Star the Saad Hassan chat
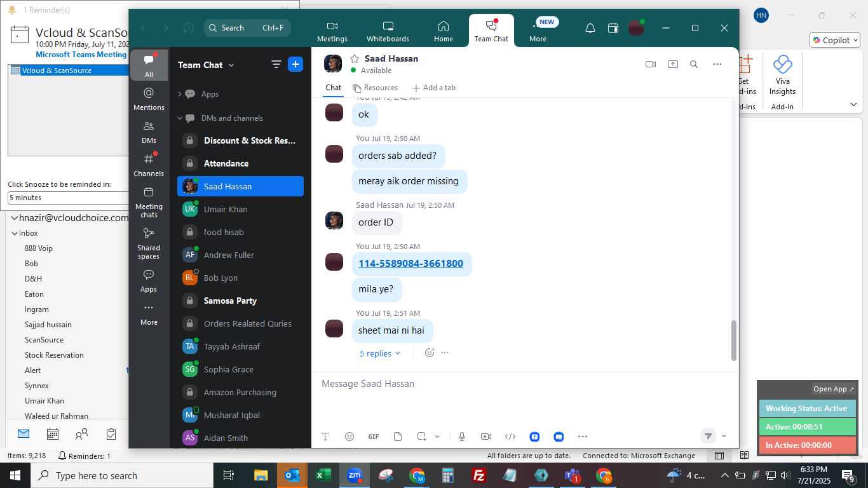 pyautogui.click(x=355, y=58)
